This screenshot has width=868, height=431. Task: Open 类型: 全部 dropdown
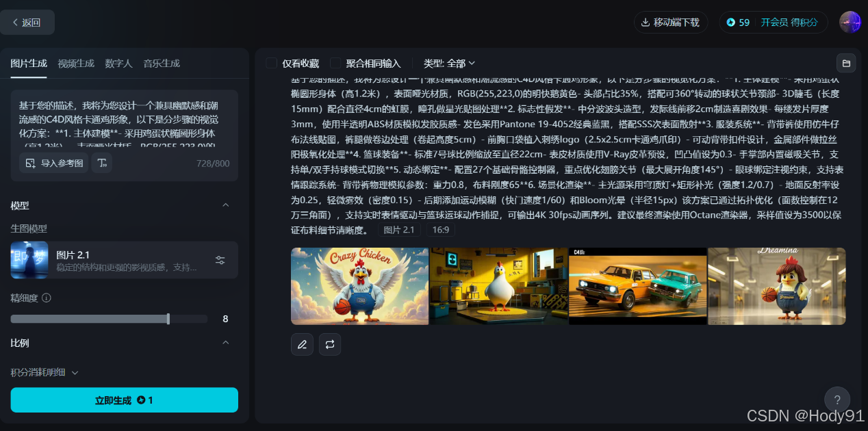click(x=449, y=63)
